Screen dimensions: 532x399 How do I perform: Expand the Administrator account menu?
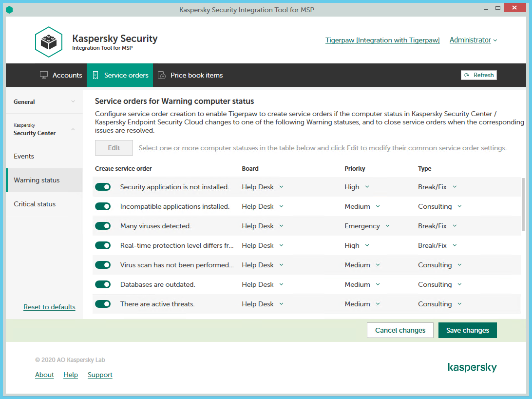[x=473, y=40]
